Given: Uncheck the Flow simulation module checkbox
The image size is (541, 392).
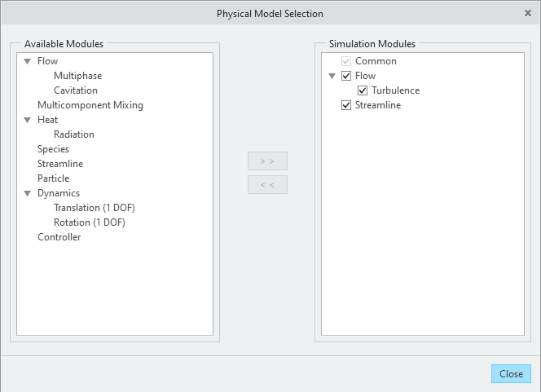Looking at the screenshot, I should tap(346, 76).
